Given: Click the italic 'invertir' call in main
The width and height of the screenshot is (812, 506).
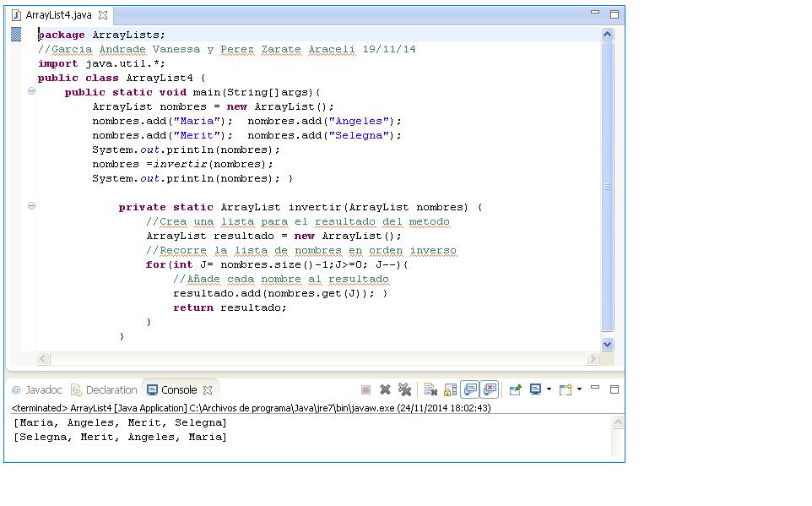Looking at the screenshot, I should point(181,165).
